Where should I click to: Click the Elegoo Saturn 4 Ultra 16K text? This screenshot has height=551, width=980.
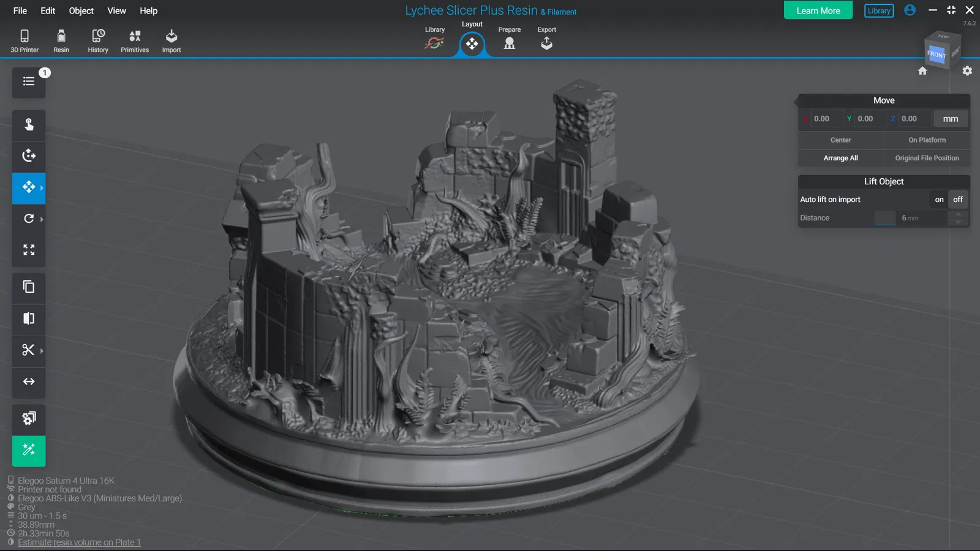pos(66,481)
